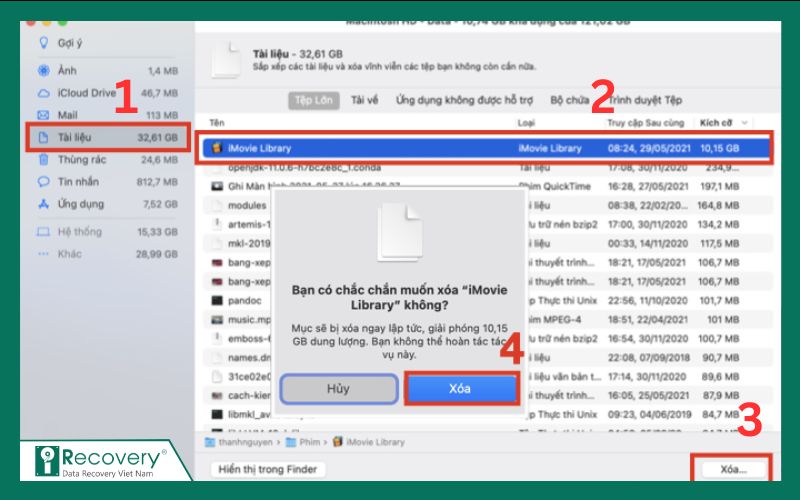Click the cach-kien presentation file icon
The height and width of the screenshot is (500, 800).
(217, 395)
